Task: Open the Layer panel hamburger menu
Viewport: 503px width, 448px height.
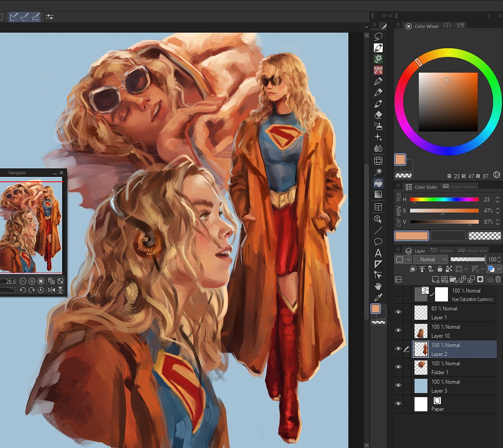Action: (398, 250)
